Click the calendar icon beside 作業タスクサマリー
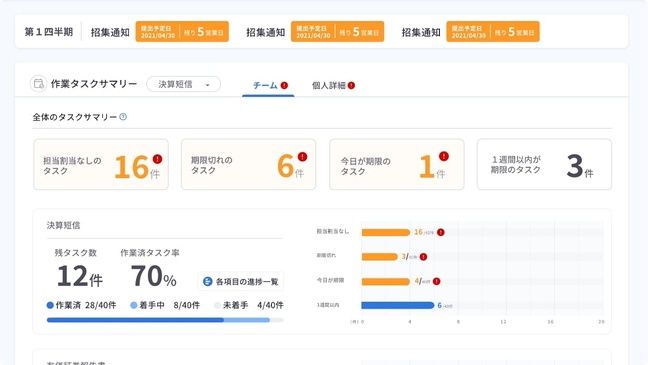 tap(38, 84)
